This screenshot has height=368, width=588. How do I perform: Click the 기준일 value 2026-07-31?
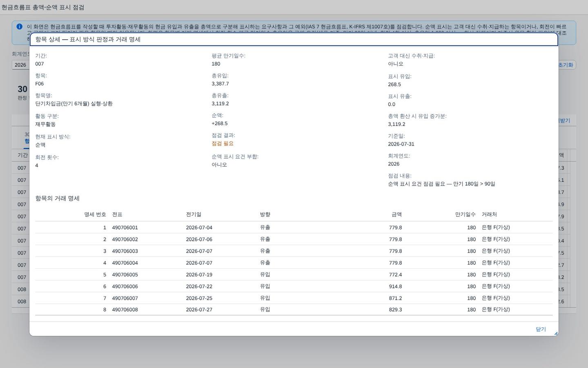401,144
